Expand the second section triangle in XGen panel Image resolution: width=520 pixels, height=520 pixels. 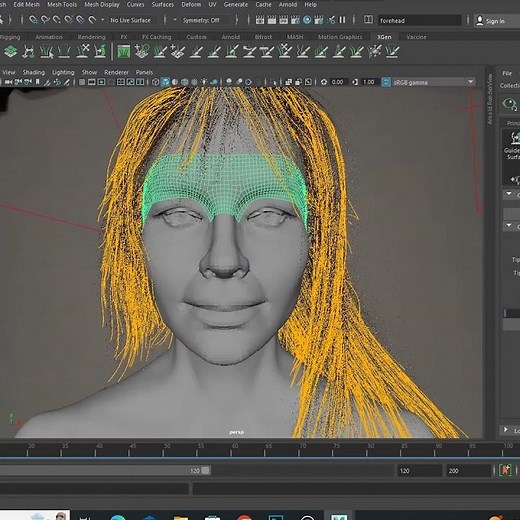pos(509,226)
